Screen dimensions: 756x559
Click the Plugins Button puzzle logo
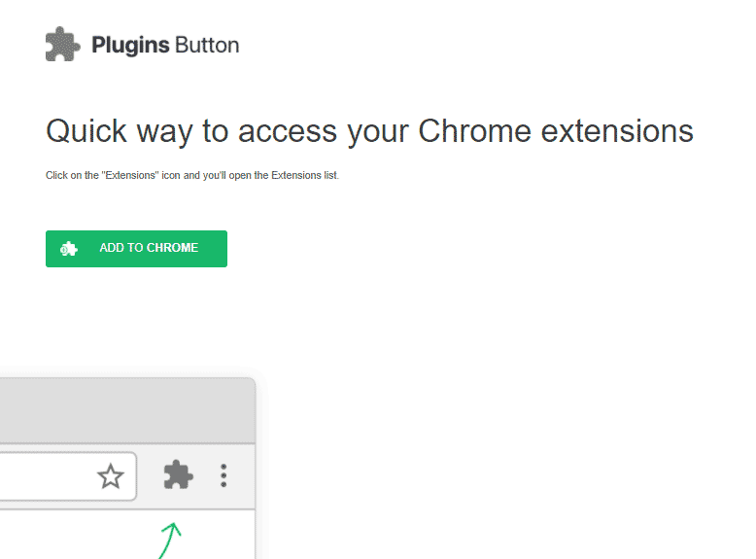(63, 44)
